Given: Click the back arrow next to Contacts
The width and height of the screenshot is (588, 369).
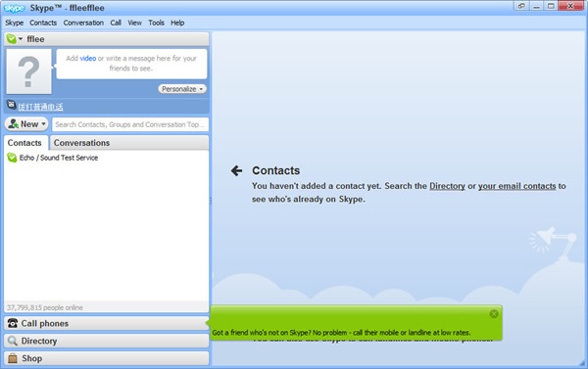Looking at the screenshot, I should pos(236,171).
